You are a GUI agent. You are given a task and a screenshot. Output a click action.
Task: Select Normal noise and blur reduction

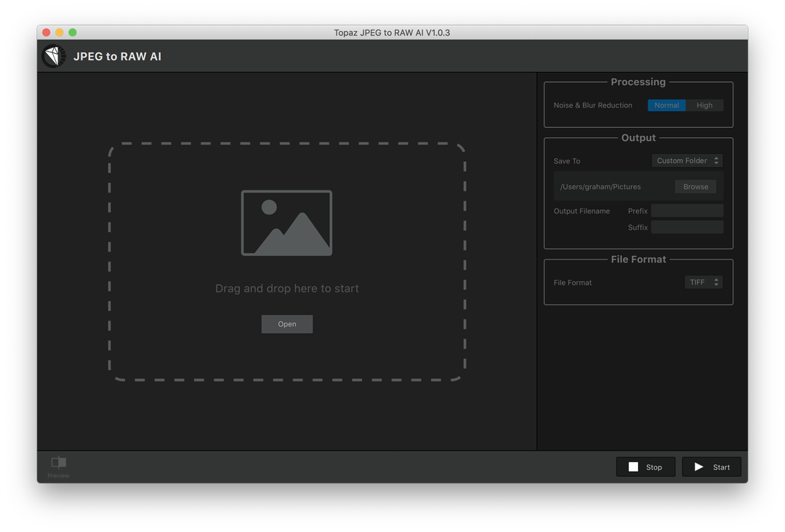click(667, 105)
